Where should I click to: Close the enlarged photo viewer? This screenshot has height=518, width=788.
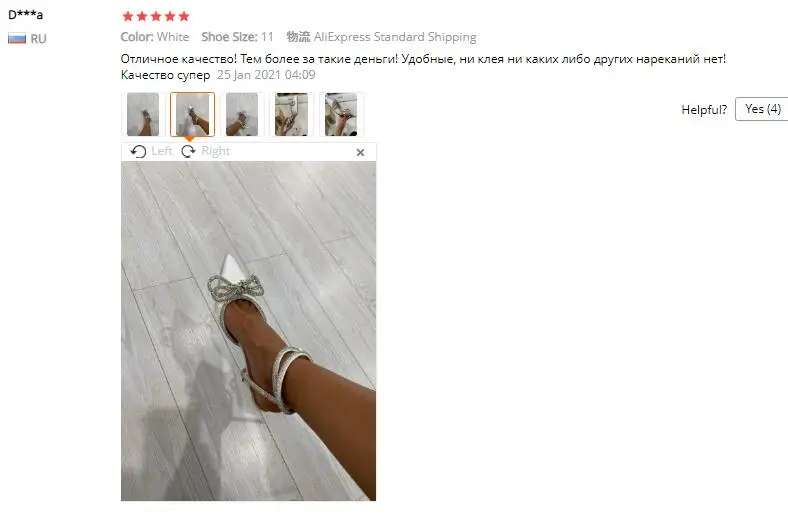click(x=360, y=152)
